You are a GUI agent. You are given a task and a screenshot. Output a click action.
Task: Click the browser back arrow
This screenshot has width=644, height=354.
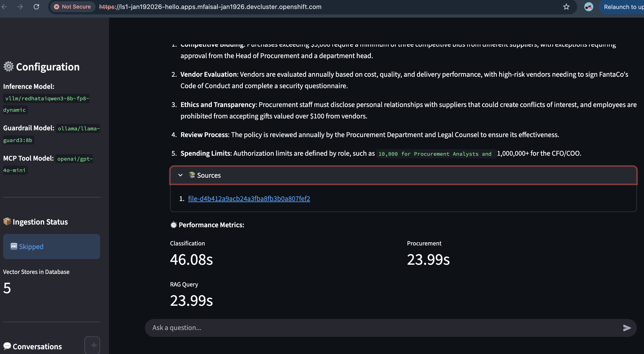[4, 7]
